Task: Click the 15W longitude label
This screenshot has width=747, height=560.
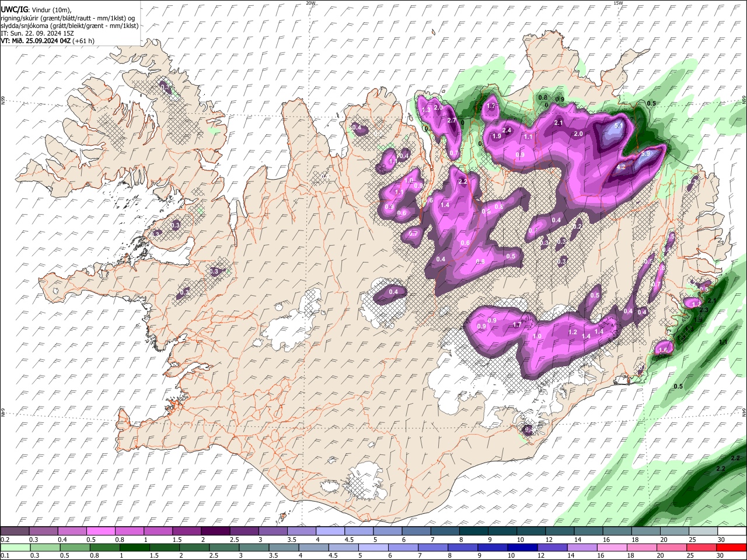Action: coord(617,3)
